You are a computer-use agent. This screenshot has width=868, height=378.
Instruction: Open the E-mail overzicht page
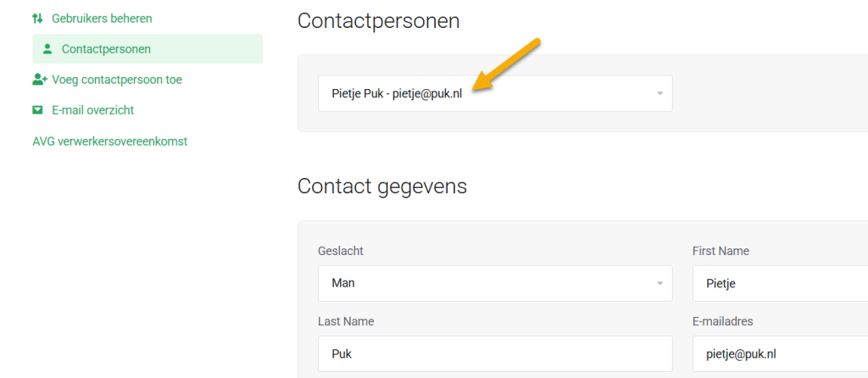tap(92, 110)
